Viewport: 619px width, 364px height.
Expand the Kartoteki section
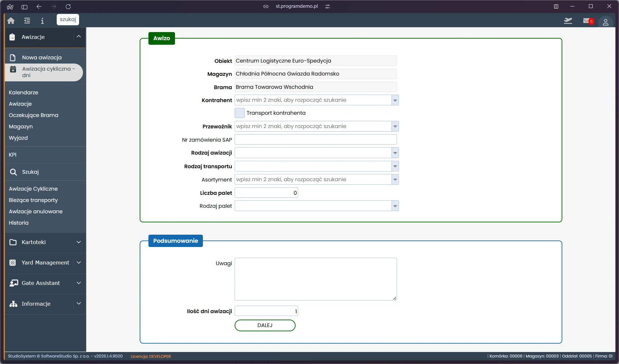[x=79, y=242]
